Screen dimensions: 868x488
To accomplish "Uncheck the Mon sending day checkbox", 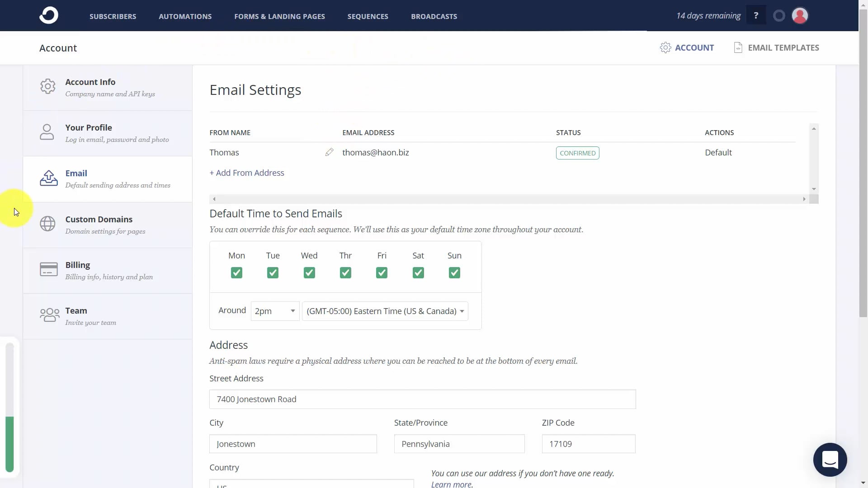I will coord(236,273).
